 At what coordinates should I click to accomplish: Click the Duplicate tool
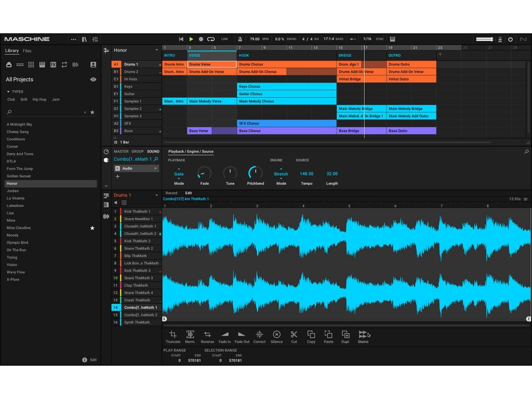345,337
